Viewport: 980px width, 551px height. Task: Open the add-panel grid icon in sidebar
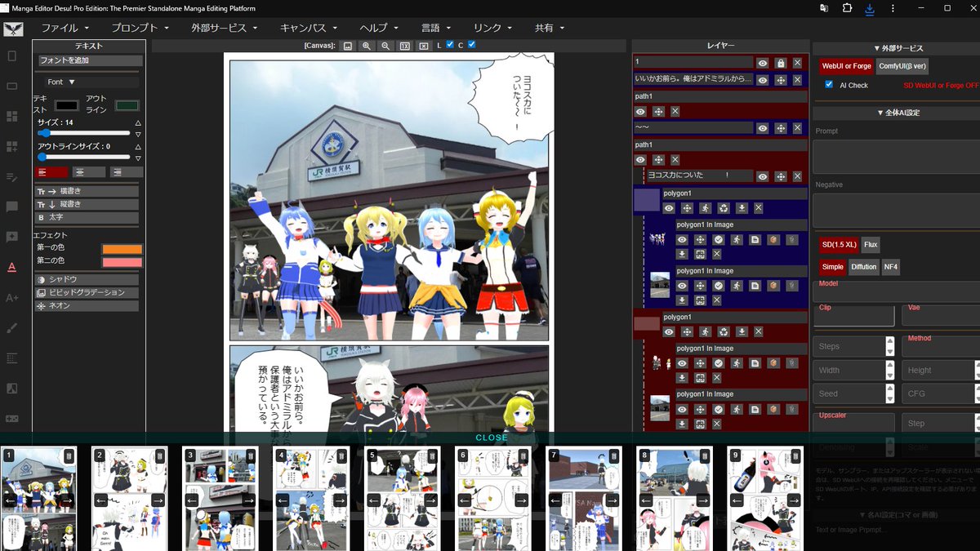11,146
